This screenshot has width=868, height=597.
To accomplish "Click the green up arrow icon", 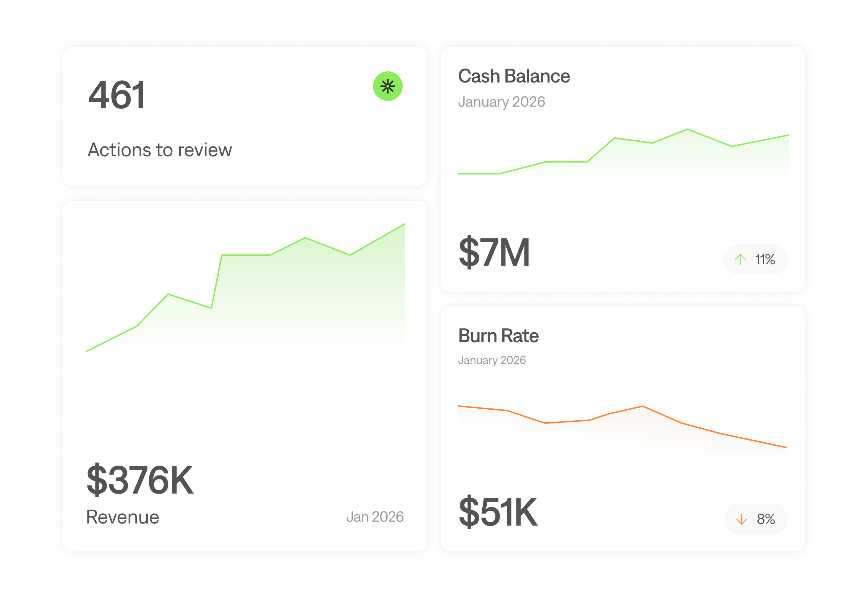I will 740,259.
